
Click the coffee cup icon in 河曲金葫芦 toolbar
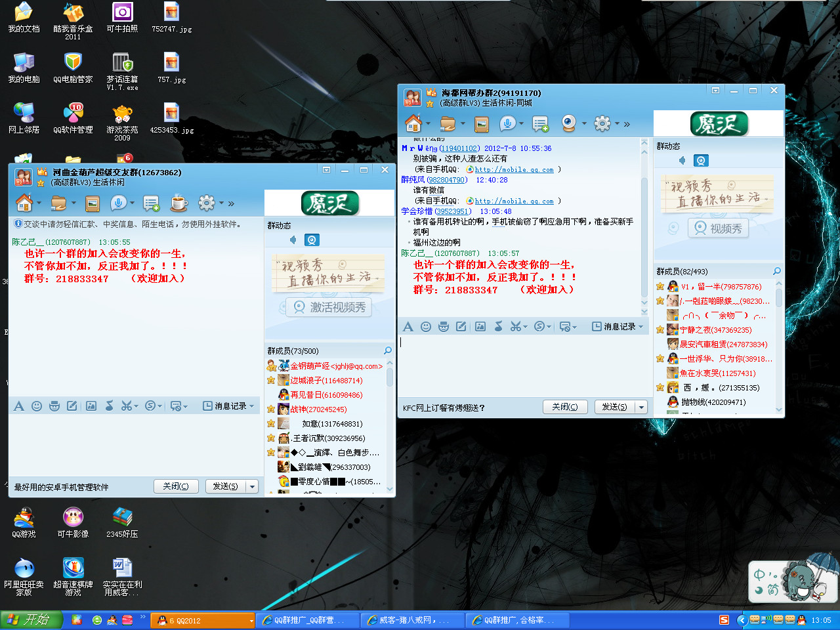pos(178,203)
